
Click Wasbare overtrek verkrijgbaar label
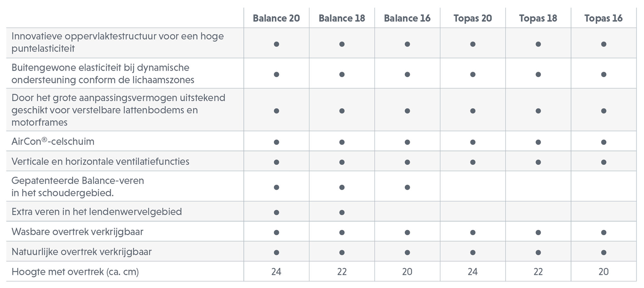77,232
